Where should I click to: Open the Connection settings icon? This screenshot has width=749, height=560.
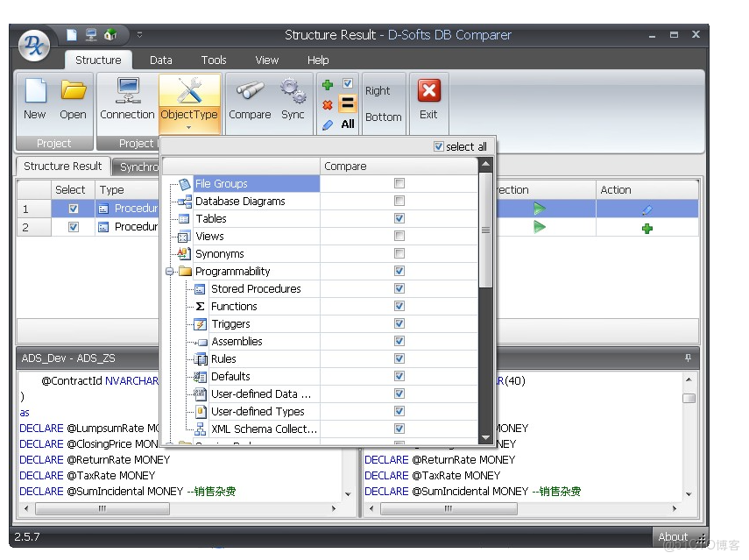tap(128, 92)
